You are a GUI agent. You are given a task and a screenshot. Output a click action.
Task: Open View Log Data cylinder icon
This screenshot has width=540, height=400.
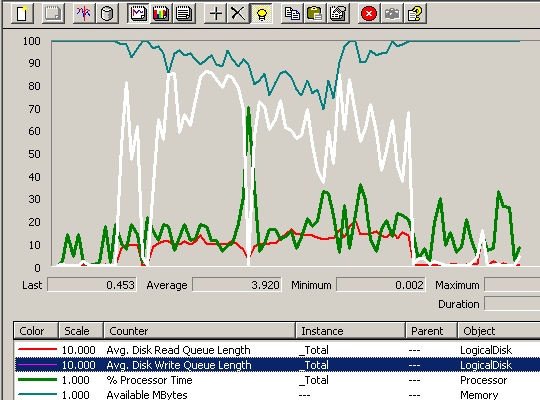click(107, 14)
